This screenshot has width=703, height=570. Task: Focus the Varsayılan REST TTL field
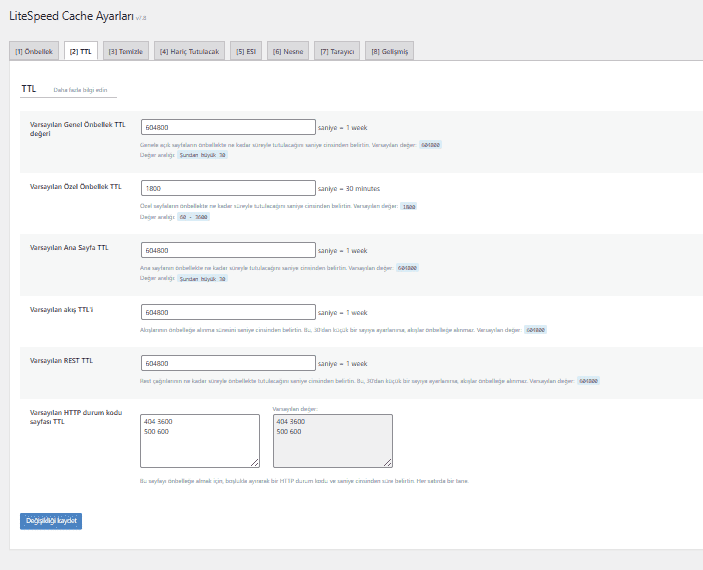228,364
